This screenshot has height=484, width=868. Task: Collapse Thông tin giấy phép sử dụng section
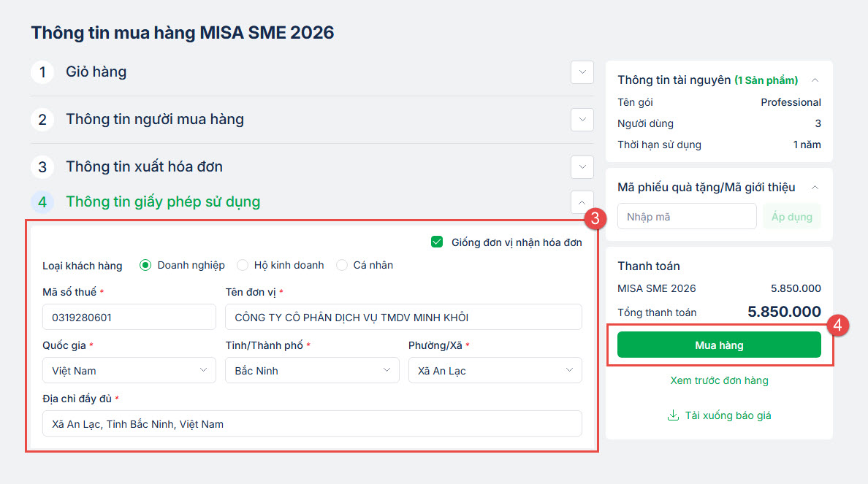click(x=582, y=202)
